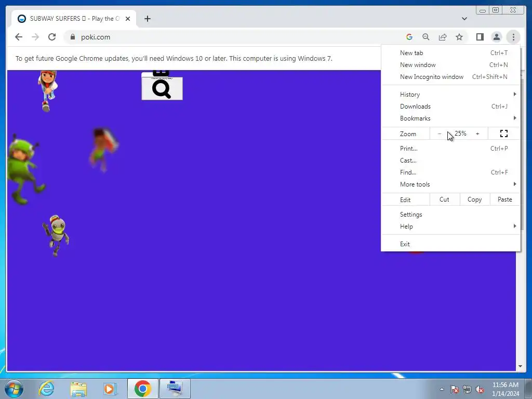Viewport: 532px width, 399px height.
Task: Click the red-cap surfer character at the top
Action: tap(47, 91)
